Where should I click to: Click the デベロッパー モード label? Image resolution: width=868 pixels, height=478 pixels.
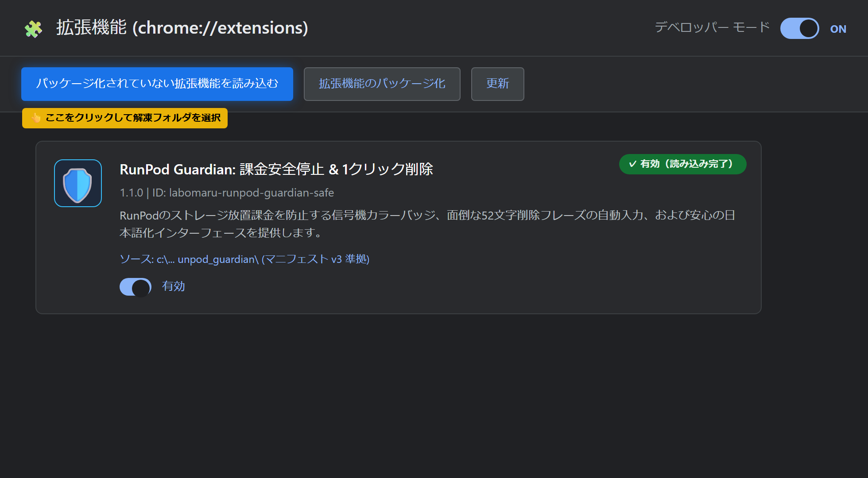point(712,27)
